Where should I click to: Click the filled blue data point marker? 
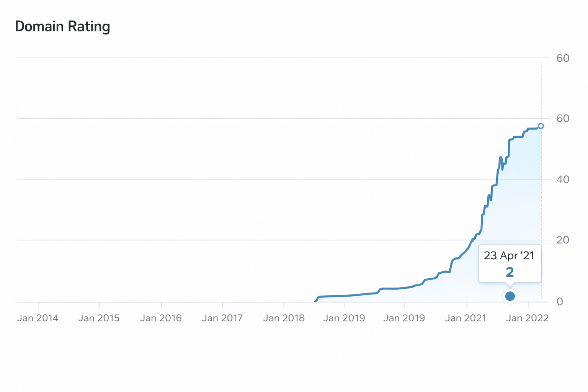point(510,296)
